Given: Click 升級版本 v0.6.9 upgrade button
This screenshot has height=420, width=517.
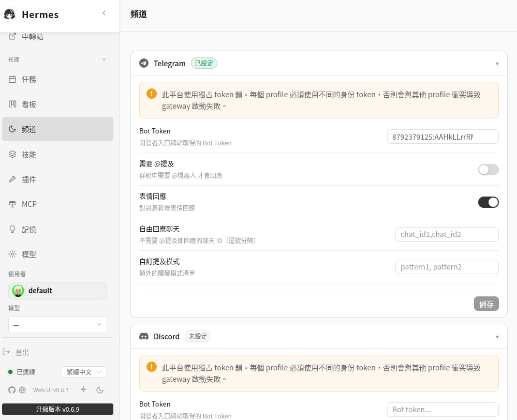Looking at the screenshot, I should pos(57,409).
